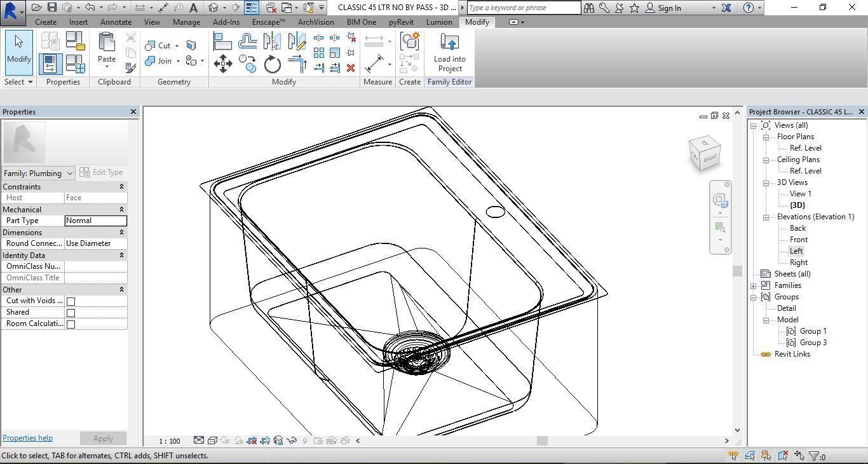The height and width of the screenshot is (464, 868).
Task: Open the Manage ribbon tab
Action: click(186, 22)
